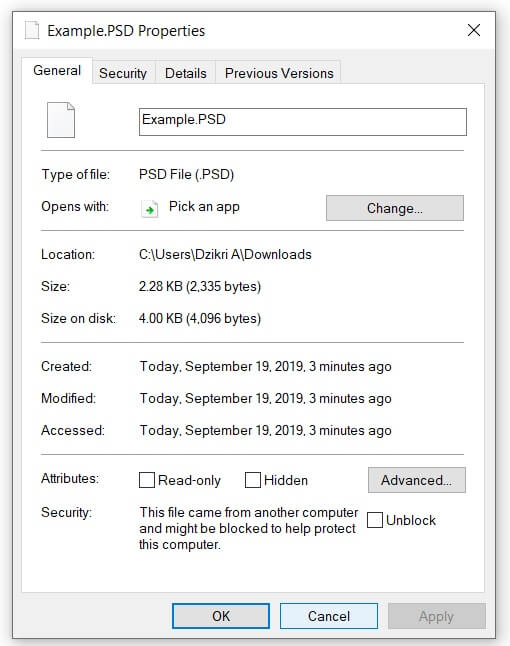The width and height of the screenshot is (510, 646).
Task: Click the Downloads location path text
Action: point(225,254)
